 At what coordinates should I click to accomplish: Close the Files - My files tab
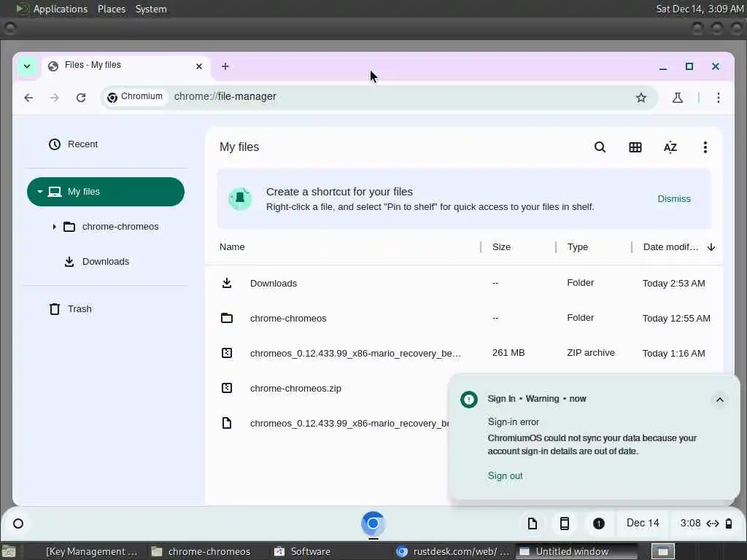199,66
